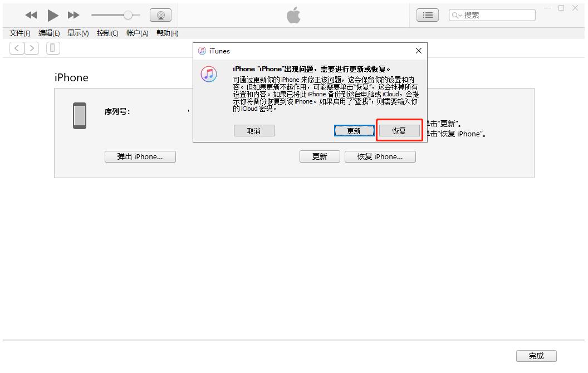The width and height of the screenshot is (588, 373).
Task: Click the back navigation arrow
Action: (x=17, y=48)
